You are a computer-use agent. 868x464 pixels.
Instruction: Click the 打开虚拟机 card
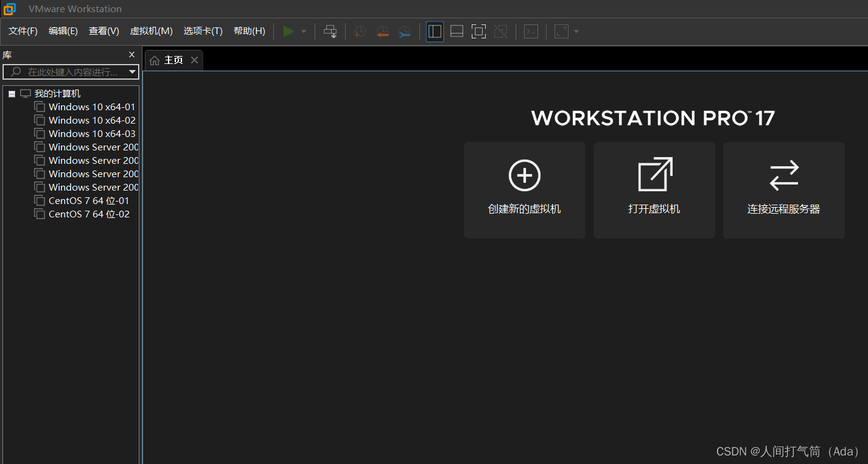[654, 190]
